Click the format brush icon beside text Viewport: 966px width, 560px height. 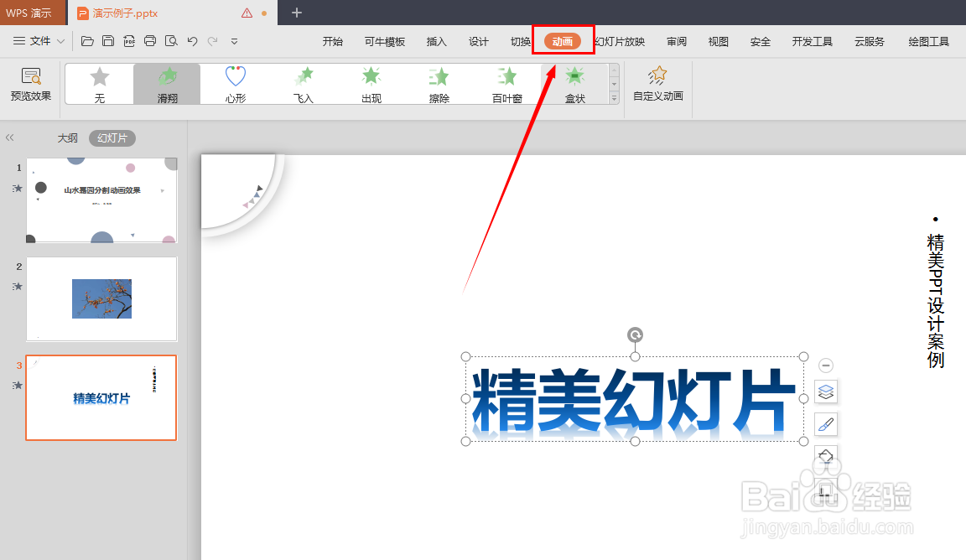click(825, 424)
